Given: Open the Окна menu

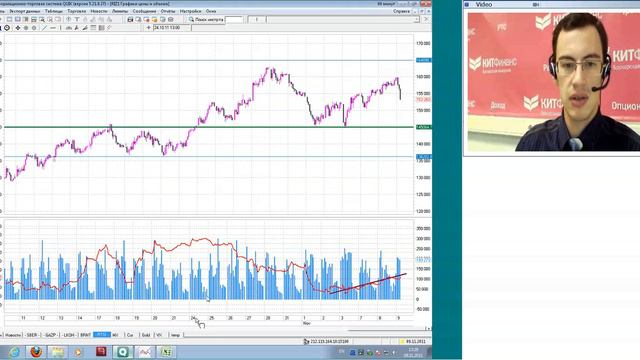Looking at the screenshot, I should pos(211,11).
